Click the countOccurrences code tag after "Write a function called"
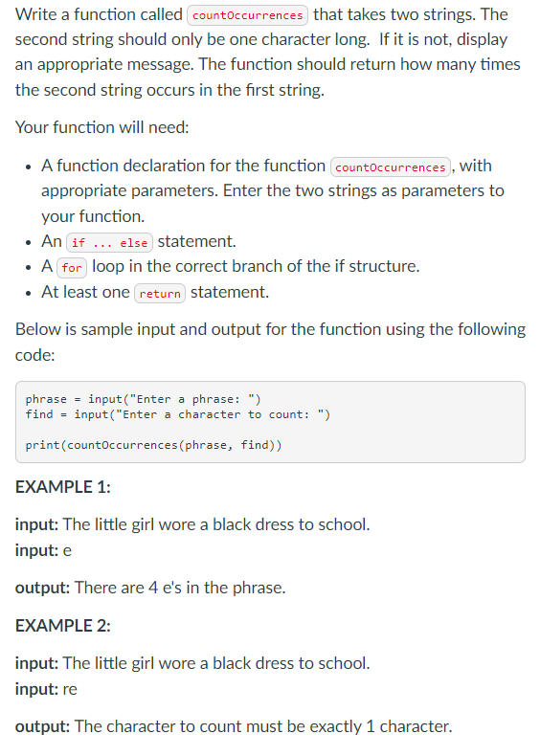The image size is (540, 756). 248,15
